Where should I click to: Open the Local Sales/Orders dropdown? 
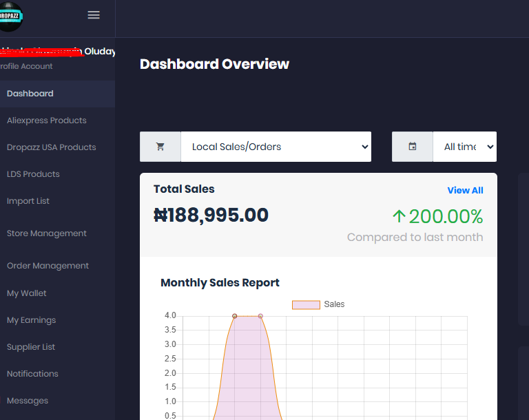click(x=276, y=147)
